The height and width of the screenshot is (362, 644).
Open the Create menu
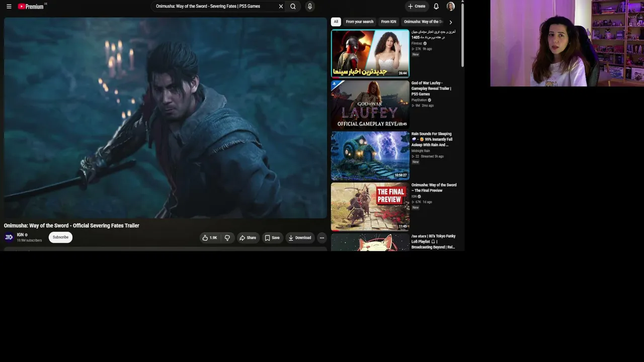(x=417, y=7)
